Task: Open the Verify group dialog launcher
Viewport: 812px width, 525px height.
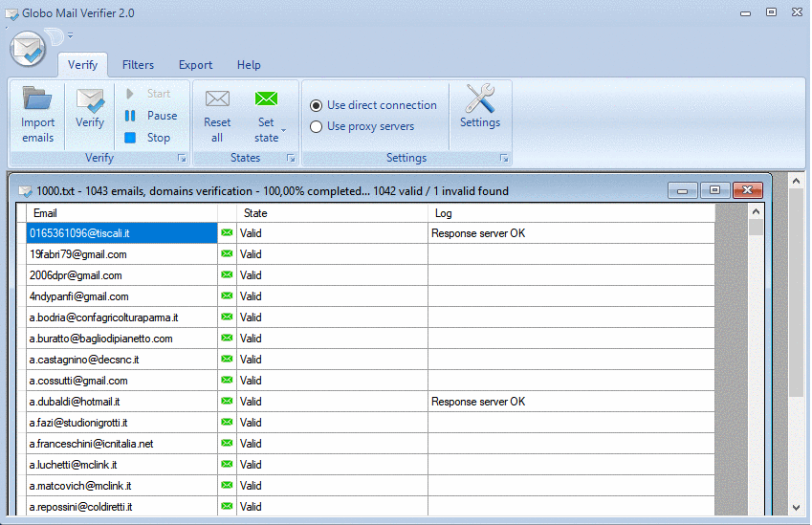Action: click(182, 158)
